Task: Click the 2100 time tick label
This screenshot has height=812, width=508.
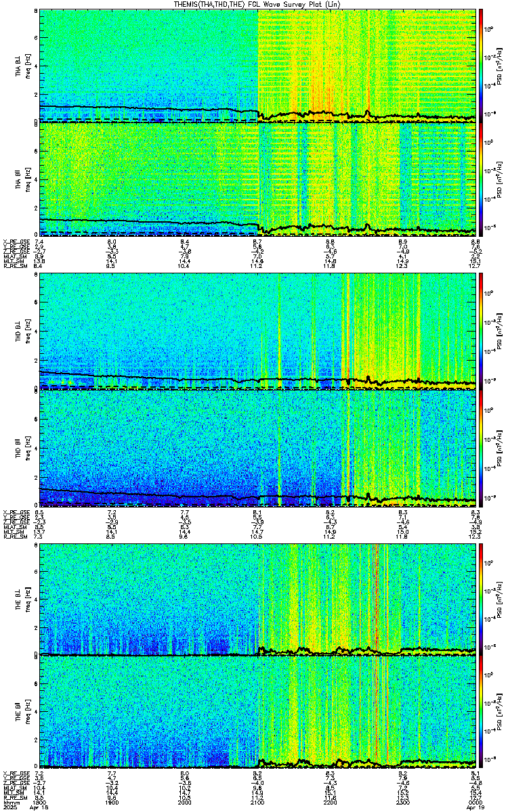Action: (x=258, y=803)
